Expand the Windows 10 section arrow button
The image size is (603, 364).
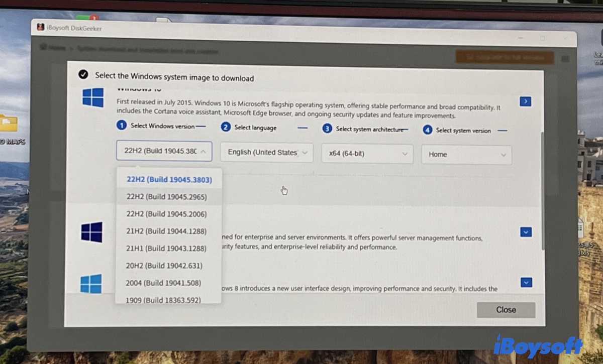[525, 101]
